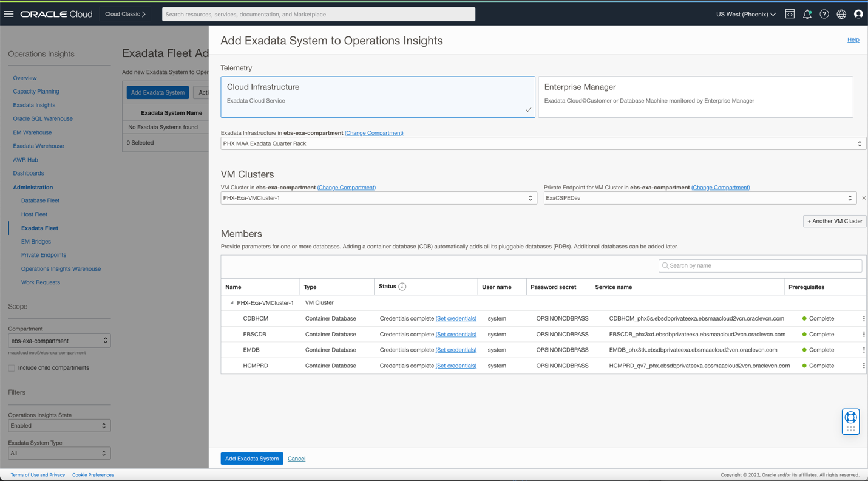Click Set credentials link for EBSCDB
Viewport: 868px width, 481px height.
point(456,334)
